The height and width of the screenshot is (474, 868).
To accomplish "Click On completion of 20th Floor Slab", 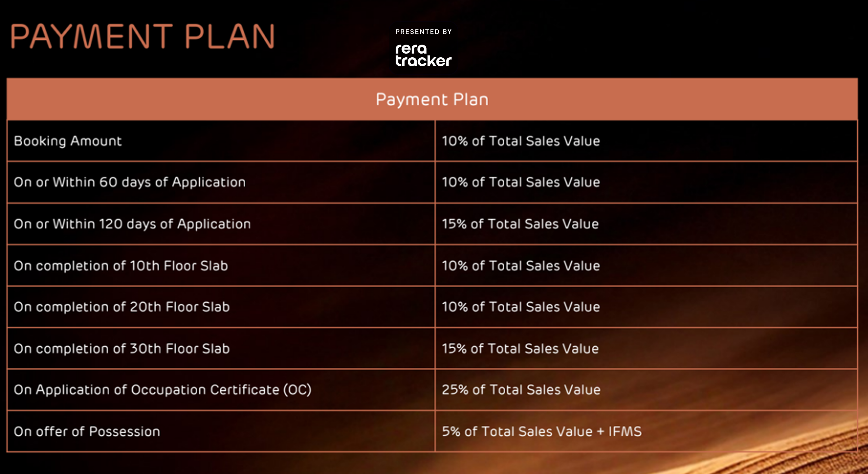I will 122,307.
